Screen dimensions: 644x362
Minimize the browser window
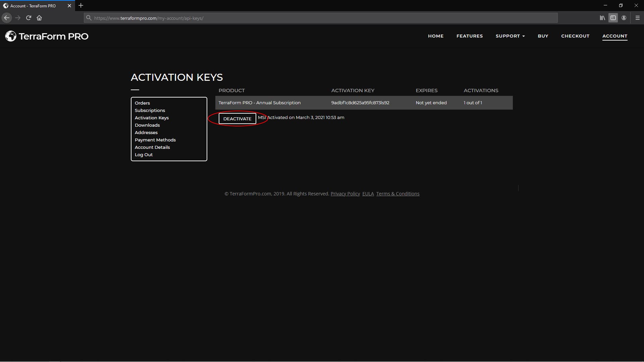point(605,5)
